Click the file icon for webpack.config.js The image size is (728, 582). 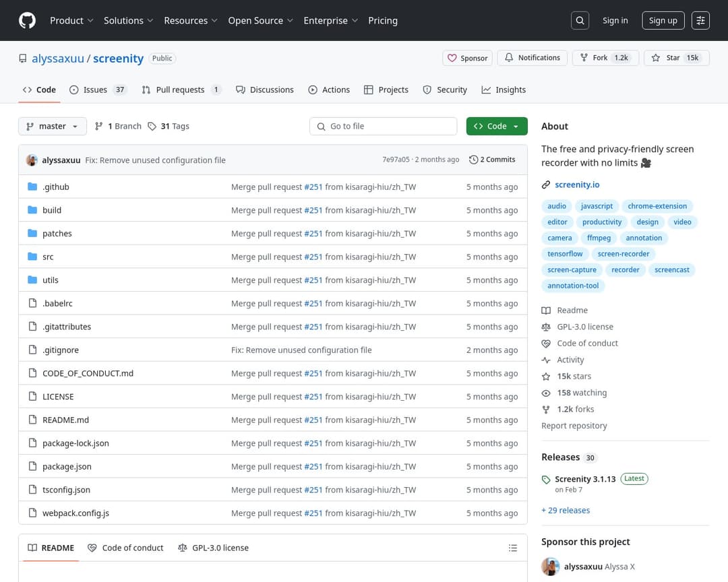[32, 513]
